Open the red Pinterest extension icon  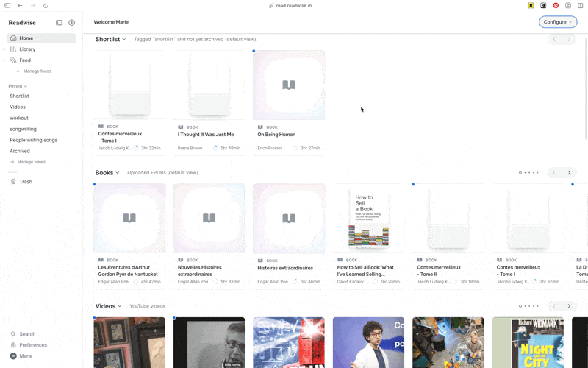pos(556,6)
